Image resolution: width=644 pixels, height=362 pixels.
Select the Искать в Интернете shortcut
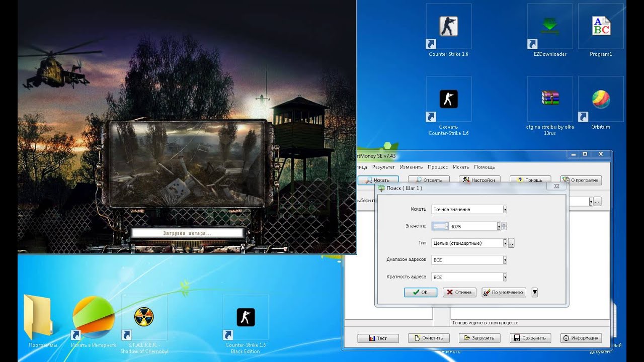(x=94, y=321)
